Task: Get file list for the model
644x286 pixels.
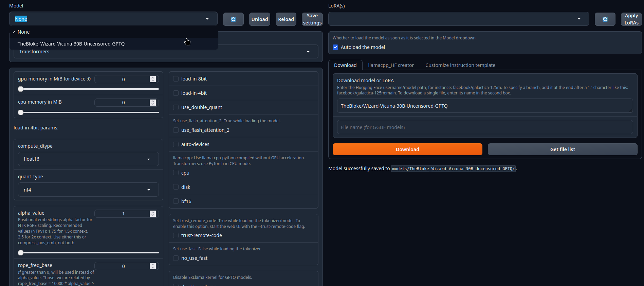Action: 563,149
